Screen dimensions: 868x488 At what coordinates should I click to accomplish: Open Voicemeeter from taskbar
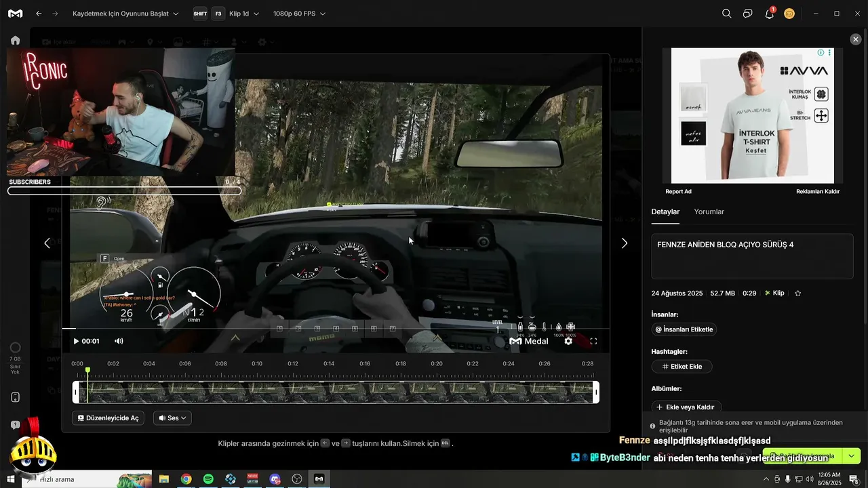point(253,479)
